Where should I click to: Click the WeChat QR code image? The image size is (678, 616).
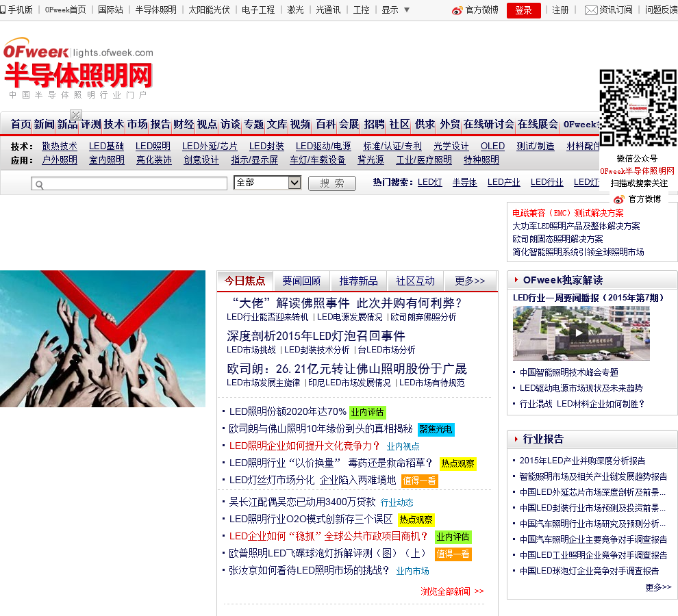pos(638,107)
